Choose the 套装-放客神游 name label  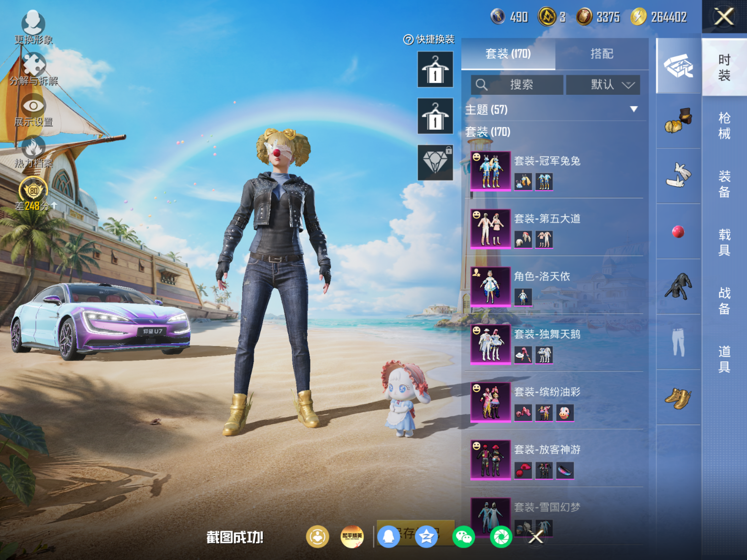[547, 449]
